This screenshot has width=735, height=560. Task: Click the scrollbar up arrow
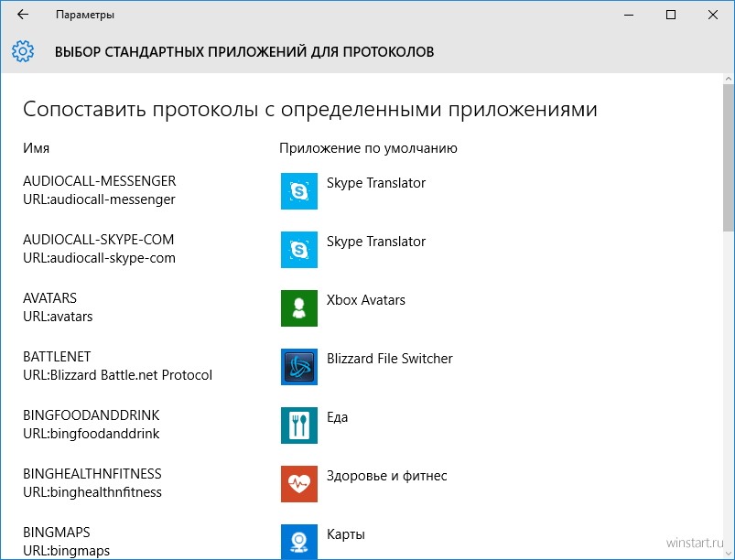click(x=728, y=80)
